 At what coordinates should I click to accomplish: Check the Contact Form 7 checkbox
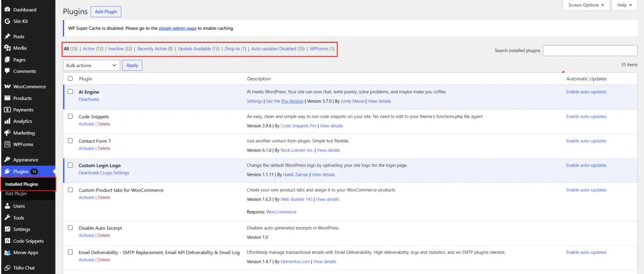(70, 140)
